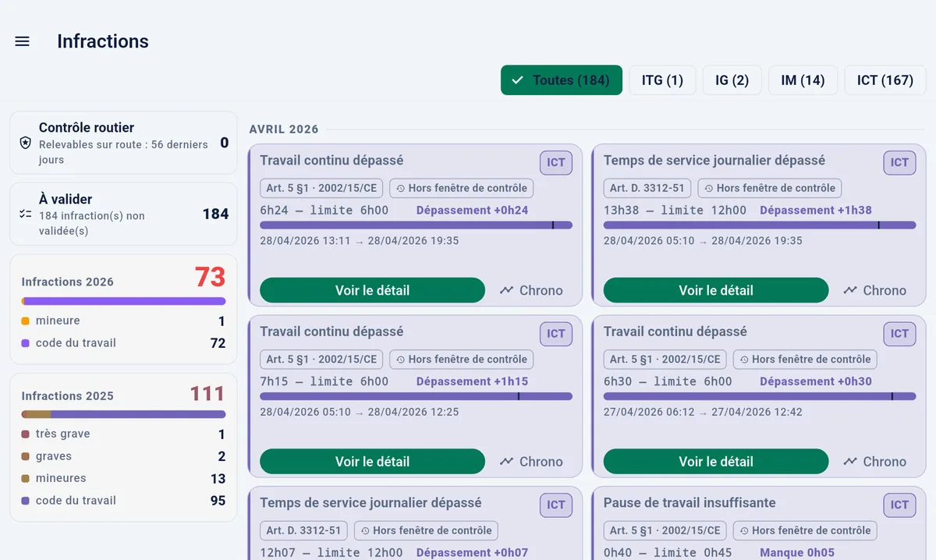The image size is (936, 560).
Task: Open Voir le détail for the 13h38 infraction
Action: [x=716, y=290]
